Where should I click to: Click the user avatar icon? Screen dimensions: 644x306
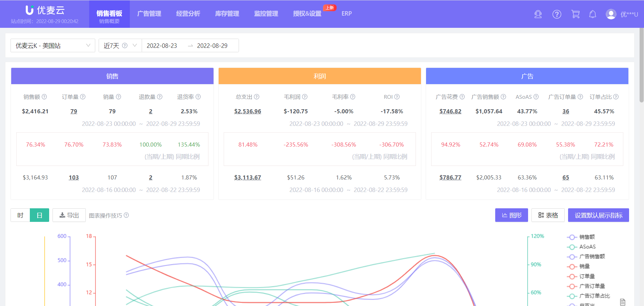pyautogui.click(x=611, y=14)
